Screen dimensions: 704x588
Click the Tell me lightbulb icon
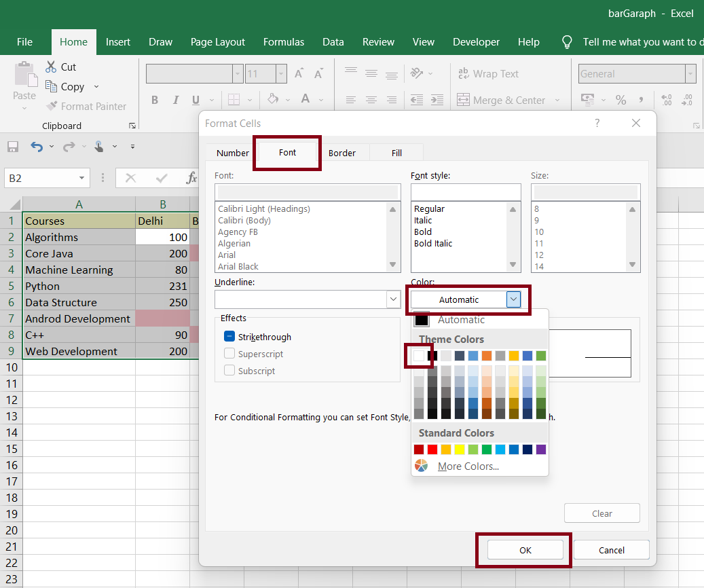coord(567,42)
